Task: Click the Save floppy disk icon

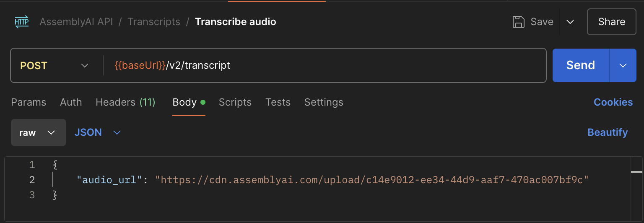Action: 519,22
